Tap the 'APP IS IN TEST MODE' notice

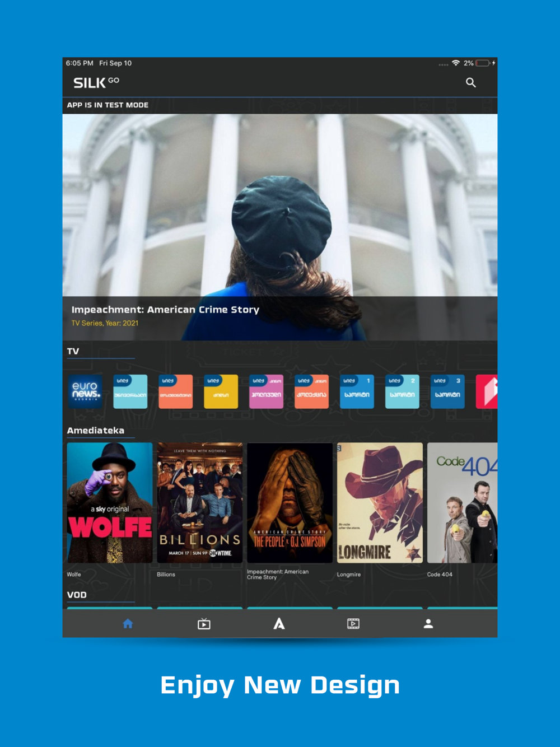(x=108, y=105)
